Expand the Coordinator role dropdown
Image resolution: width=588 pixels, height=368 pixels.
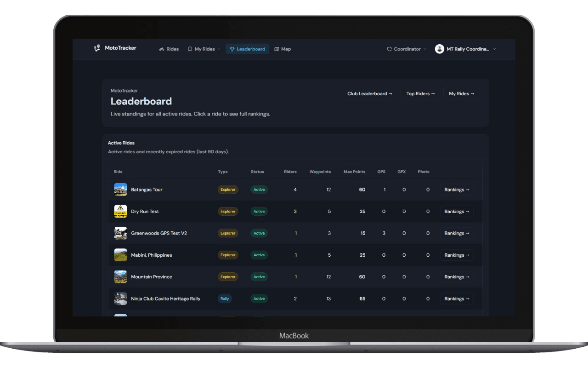426,49
